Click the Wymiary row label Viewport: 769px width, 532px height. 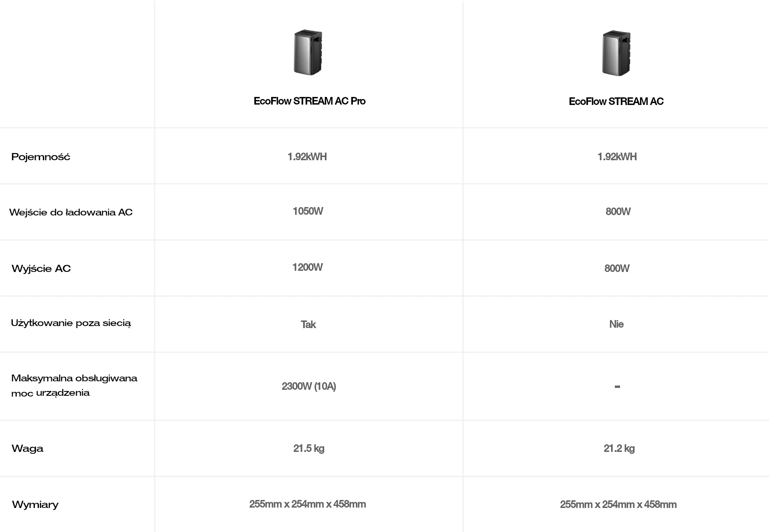[x=35, y=504]
